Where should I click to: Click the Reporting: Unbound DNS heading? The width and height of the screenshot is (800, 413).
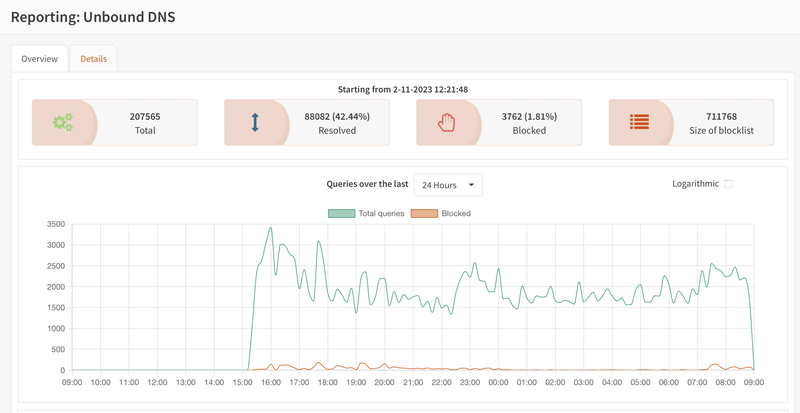coord(93,17)
